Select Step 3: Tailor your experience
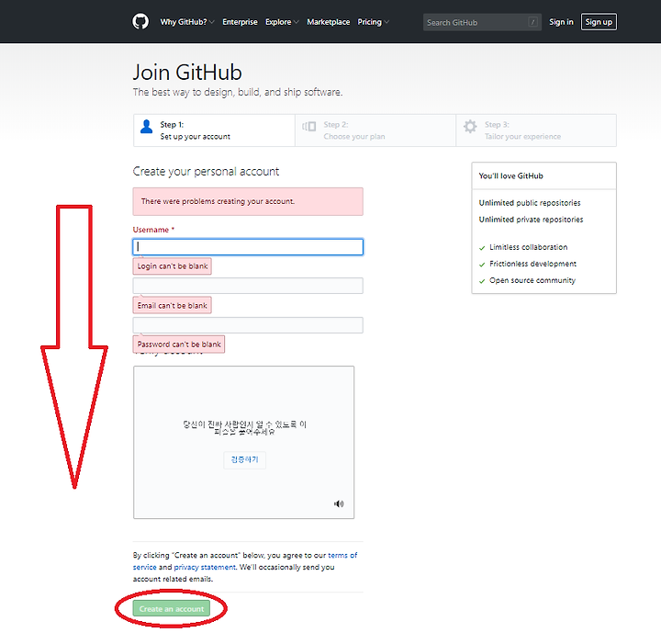Image resolution: width=661 pixels, height=644 pixels. point(536,130)
